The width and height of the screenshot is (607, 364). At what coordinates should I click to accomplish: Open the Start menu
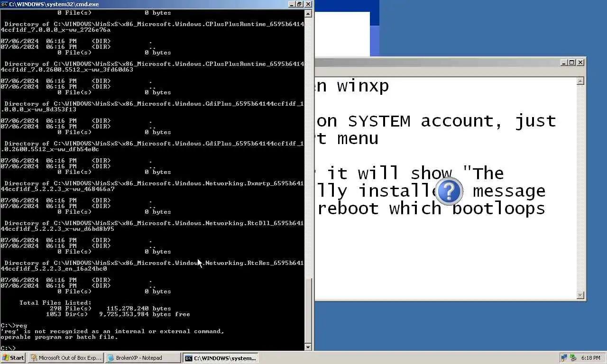pos(13,358)
